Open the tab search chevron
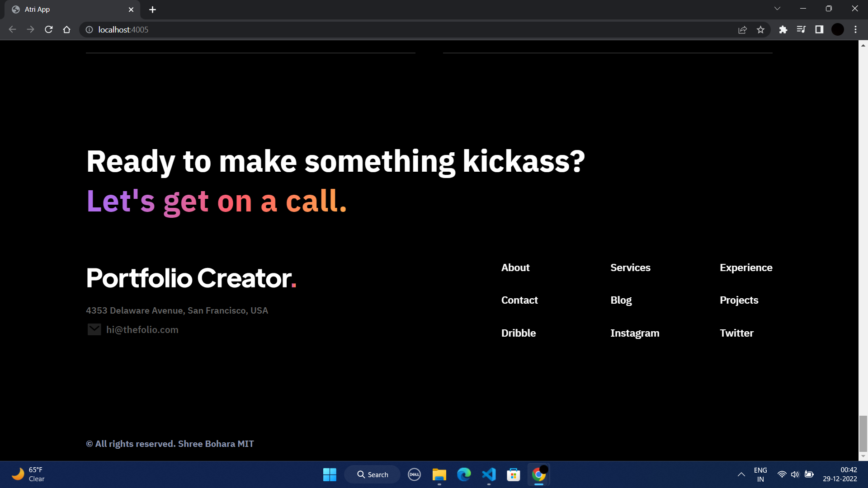 click(x=777, y=8)
